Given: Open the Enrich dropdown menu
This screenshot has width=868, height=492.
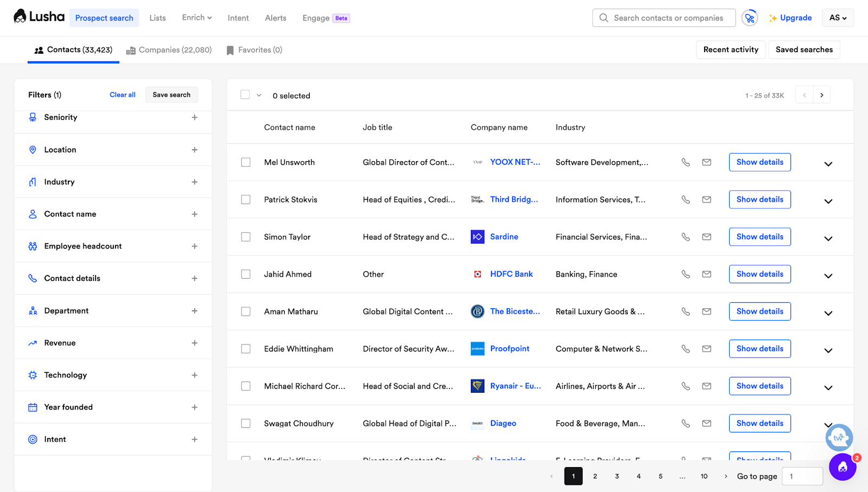Looking at the screenshot, I should coord(197,18).
